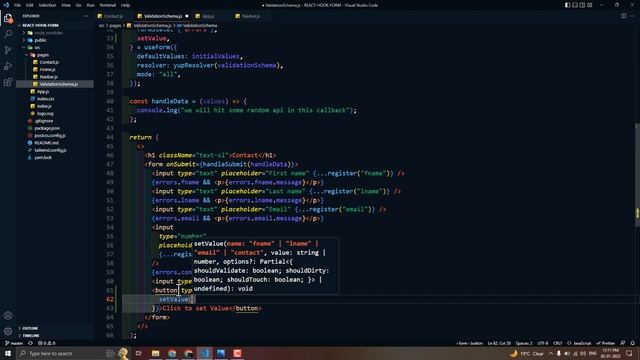Open the Extensions view
This screenshot has width=640, height=360.
tap(8, 82)
